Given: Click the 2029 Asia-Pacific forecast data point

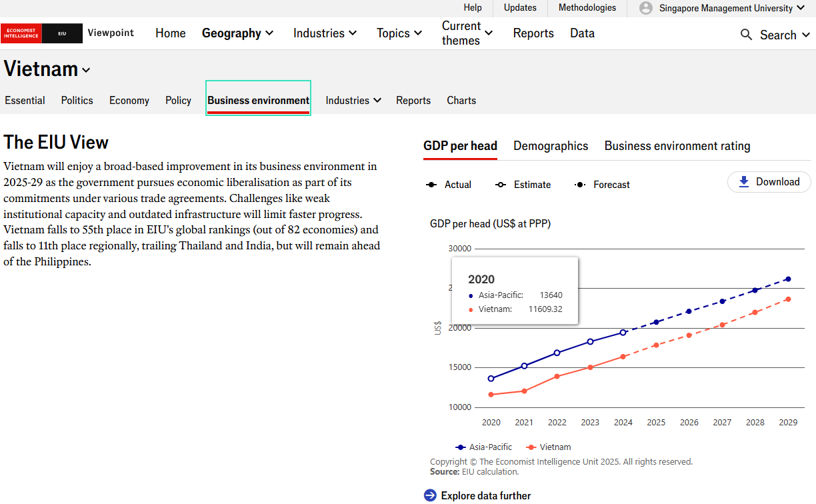Looking at the screenshot, I should point(788,279).
